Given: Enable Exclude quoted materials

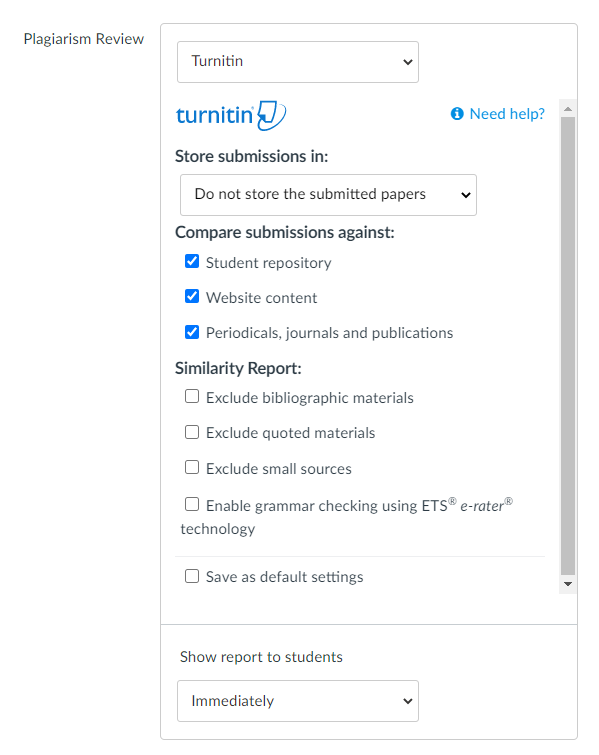Looking at the screenshot, I should click(192, 432).
